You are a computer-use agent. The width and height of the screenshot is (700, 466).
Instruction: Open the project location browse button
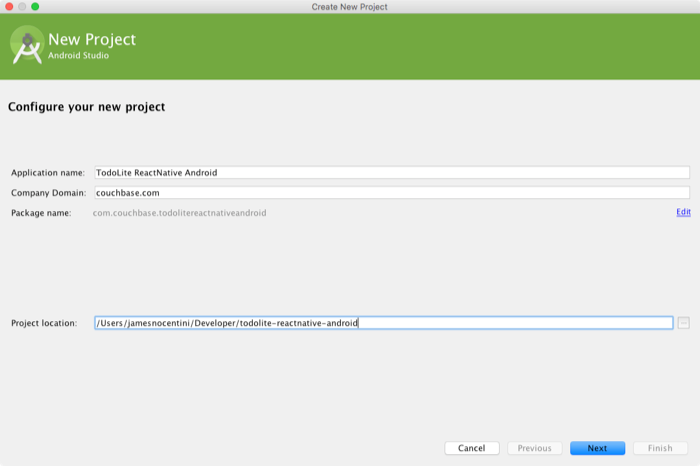coord(683,323)
